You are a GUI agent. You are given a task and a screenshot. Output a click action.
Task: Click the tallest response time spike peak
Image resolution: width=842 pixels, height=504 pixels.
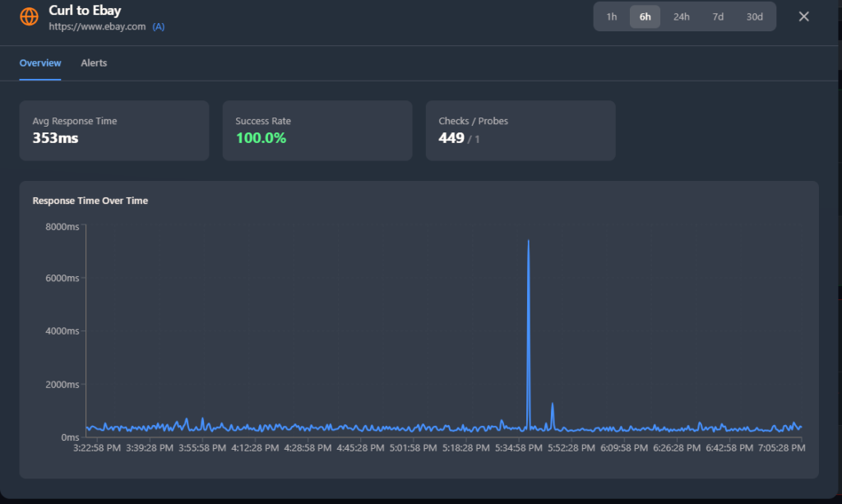pyautogui.click(x=528, y=241)
